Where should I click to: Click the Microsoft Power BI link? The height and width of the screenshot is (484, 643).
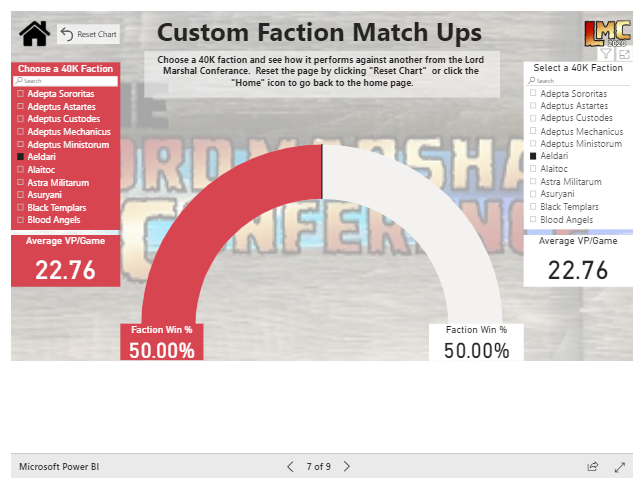coord(59,467)
